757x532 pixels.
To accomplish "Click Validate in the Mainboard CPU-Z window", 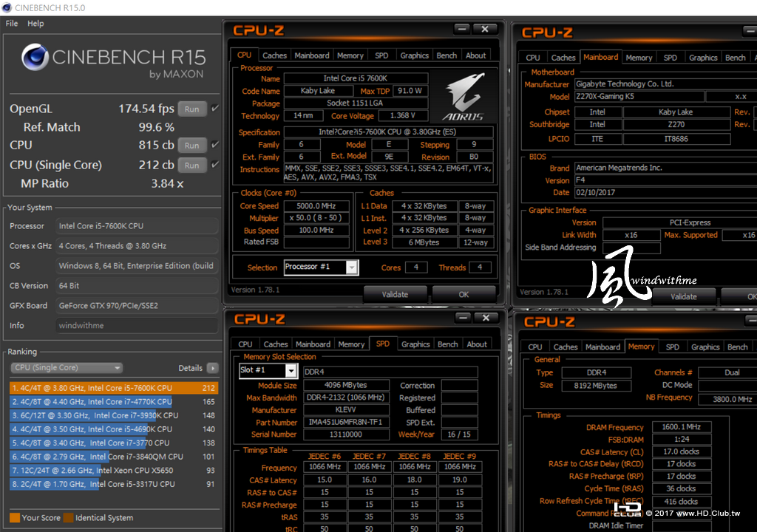I will point(683,296).
